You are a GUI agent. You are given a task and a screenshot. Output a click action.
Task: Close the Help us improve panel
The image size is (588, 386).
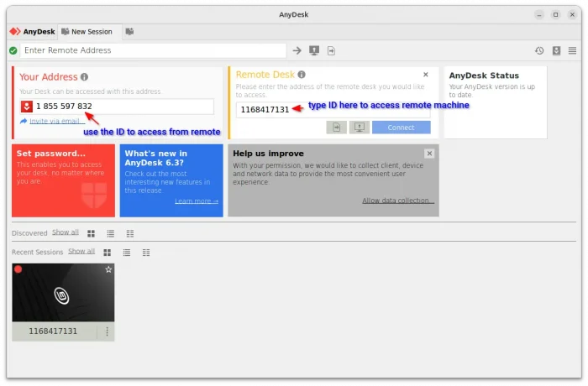tap(429, 154)
